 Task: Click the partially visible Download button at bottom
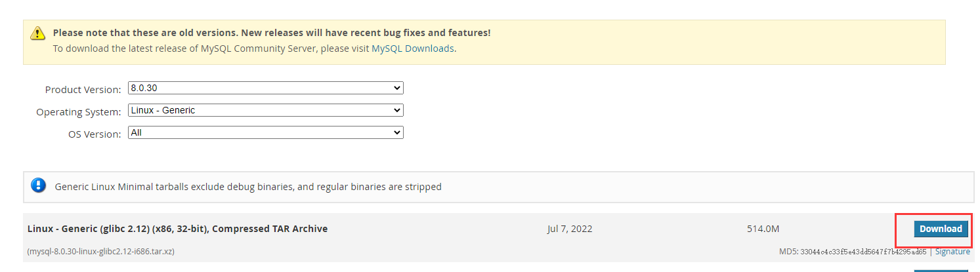pos(941,270)
